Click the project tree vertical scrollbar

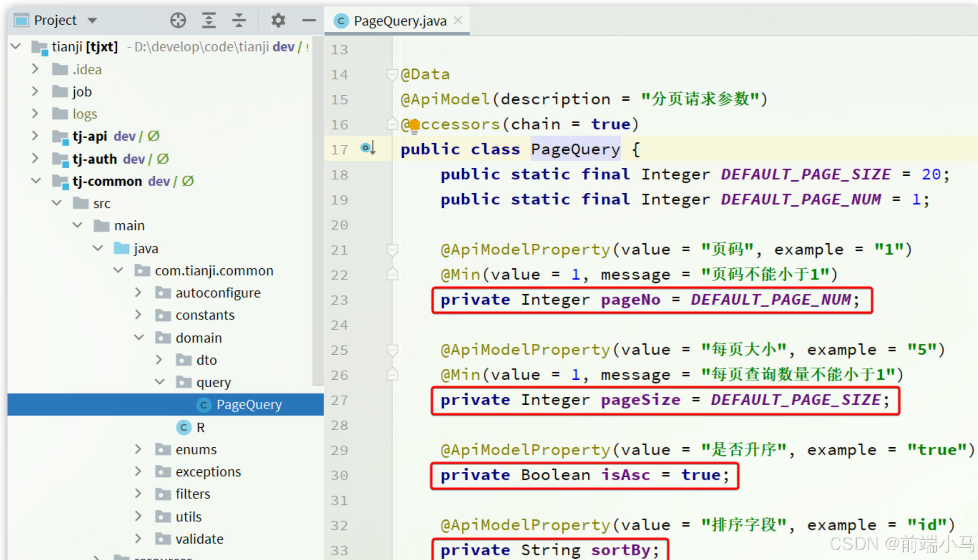coord(317,210)
